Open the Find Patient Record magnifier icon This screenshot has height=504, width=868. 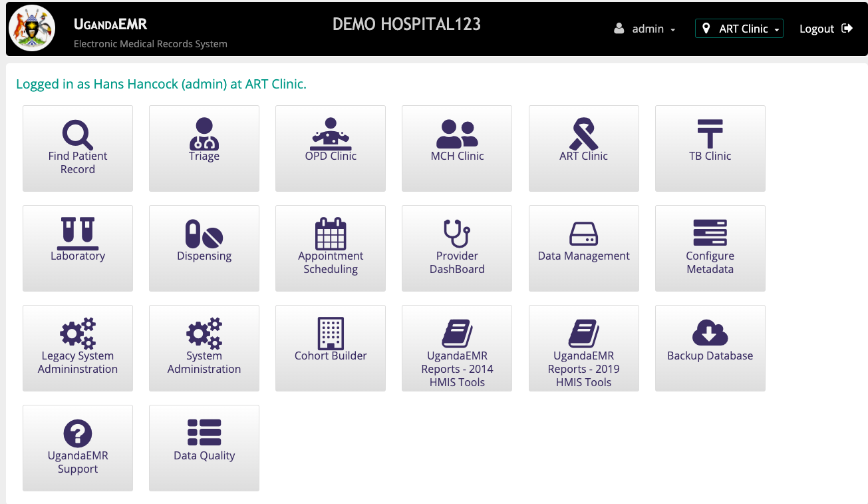pos(78,134)
